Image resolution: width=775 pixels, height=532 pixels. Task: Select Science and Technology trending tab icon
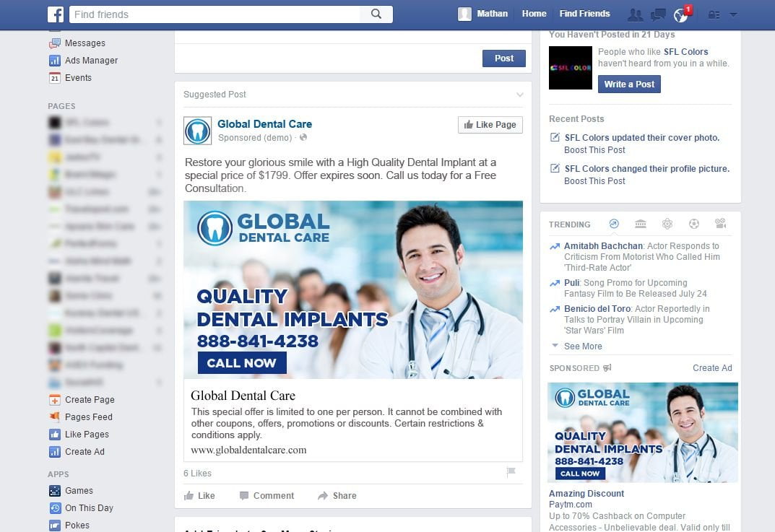tap(667, 224)
